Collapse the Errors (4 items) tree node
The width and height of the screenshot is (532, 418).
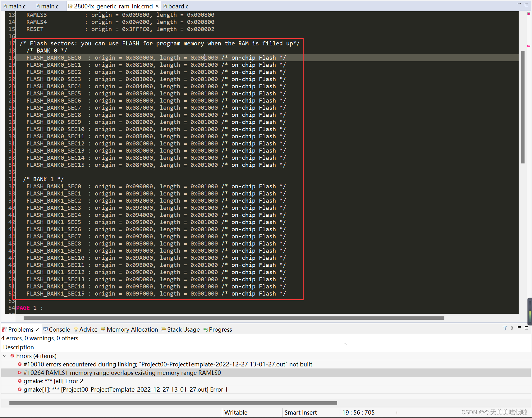coord(4,356)
